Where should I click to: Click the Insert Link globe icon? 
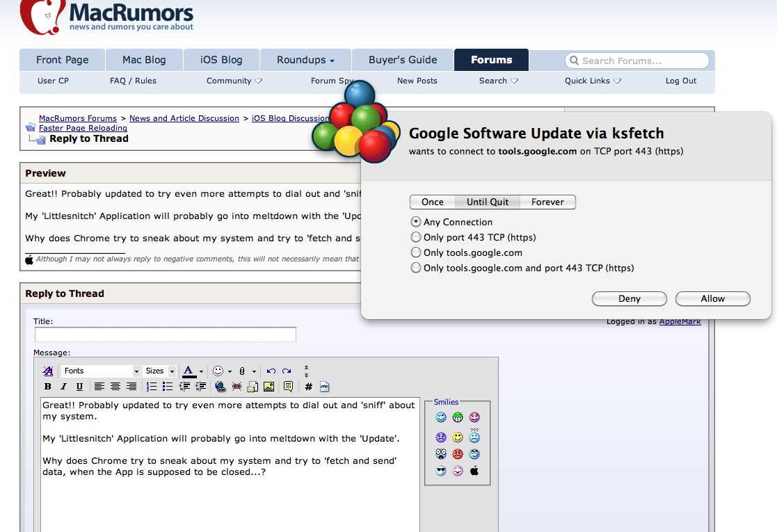(x=221, y=387)
